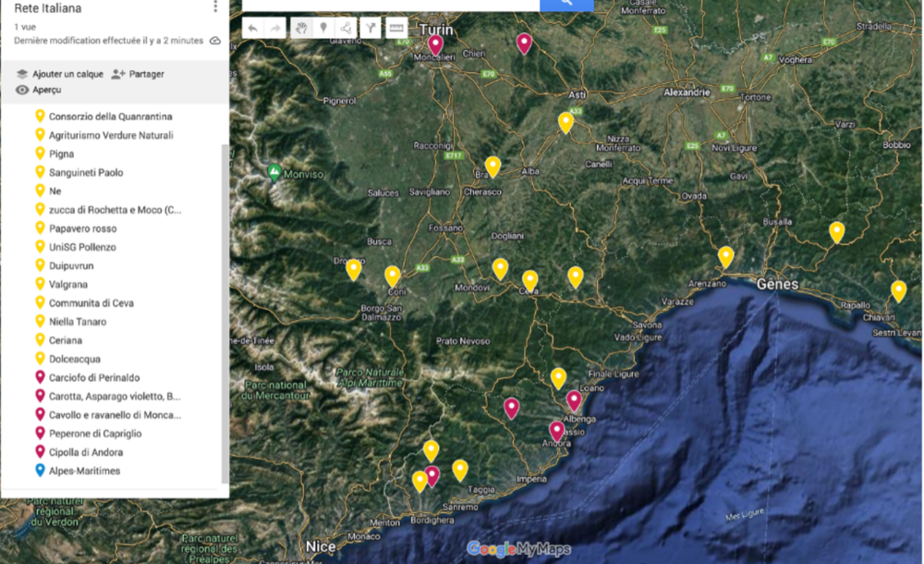Click the yellow marker above Coni
This screenshot has height=564, width=924.
coord(393,276)
